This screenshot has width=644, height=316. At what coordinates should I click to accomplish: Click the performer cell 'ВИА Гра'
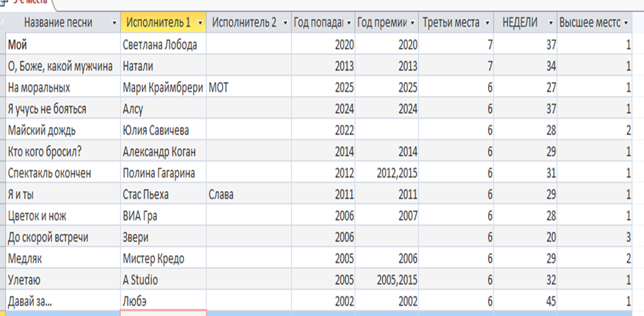[164, 216]
